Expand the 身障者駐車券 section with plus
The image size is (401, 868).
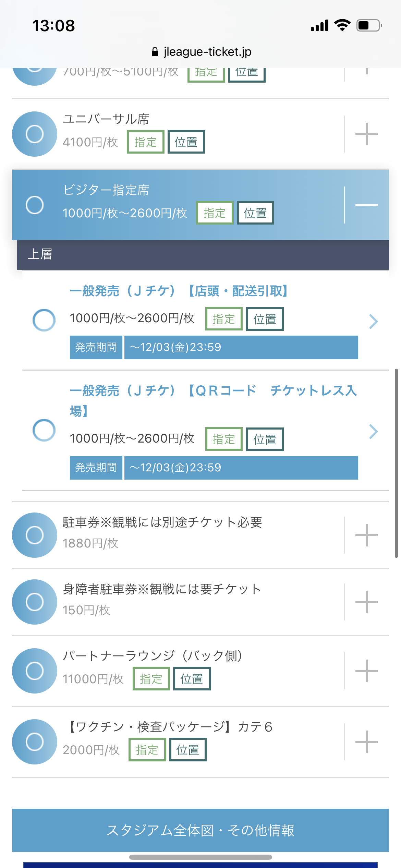point(366,602)
